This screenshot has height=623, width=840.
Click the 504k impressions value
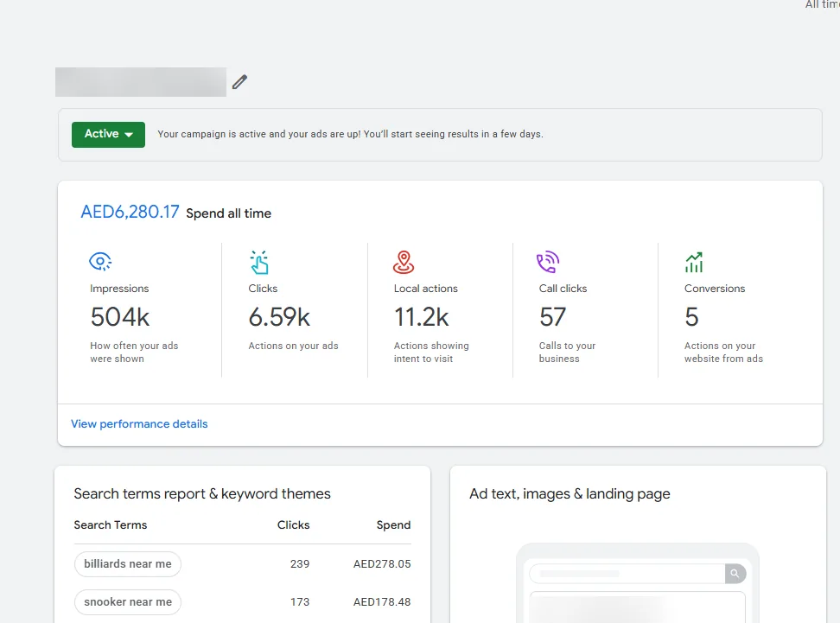(x=120, y=317)
